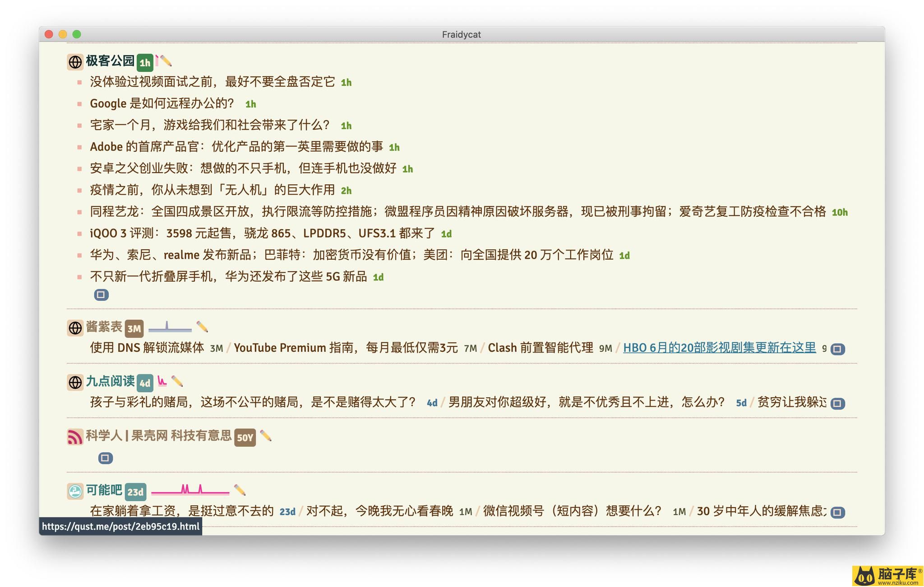This screenshot has height=587, width=924.
Task: Collapse the 极客公园 post list
Action: 101,295
